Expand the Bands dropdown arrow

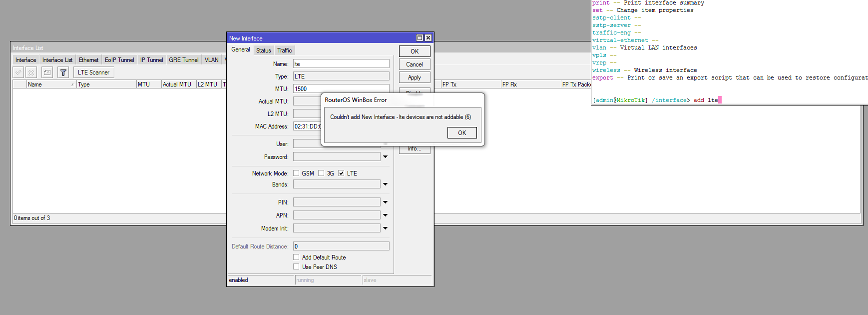(x=385, y=184)
